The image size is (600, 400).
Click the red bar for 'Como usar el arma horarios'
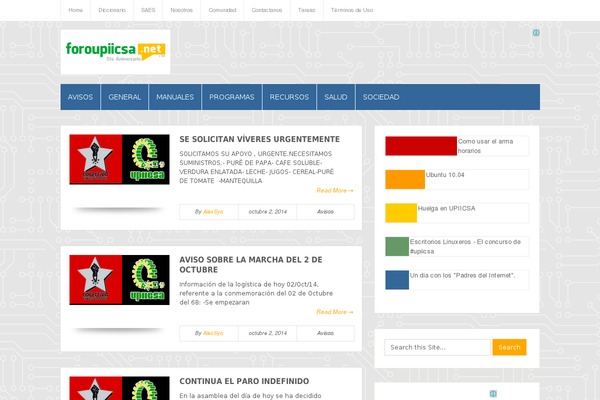pyautogui.click(x=421, y=146)
